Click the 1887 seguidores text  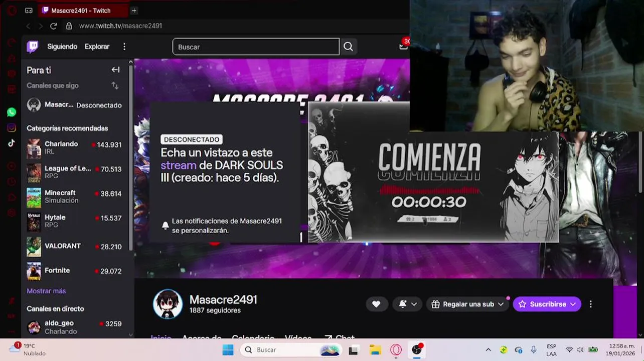[x=215, y=310]
